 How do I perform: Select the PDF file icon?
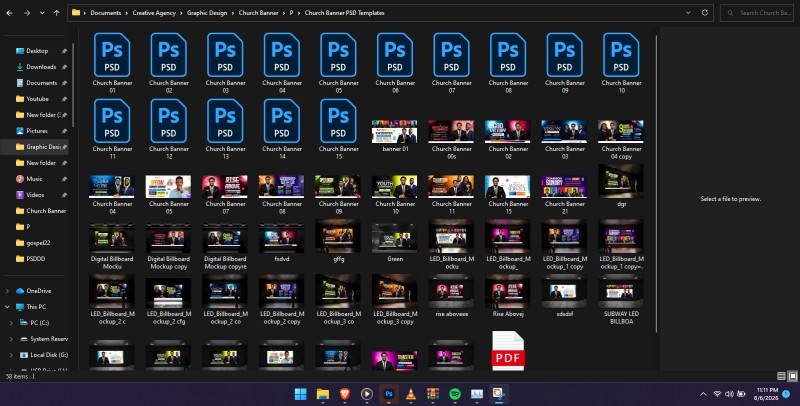[508, 351]
